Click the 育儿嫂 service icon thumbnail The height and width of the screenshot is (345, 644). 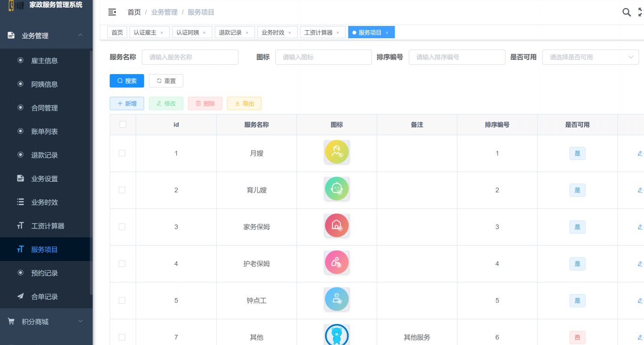pos(337,189)
